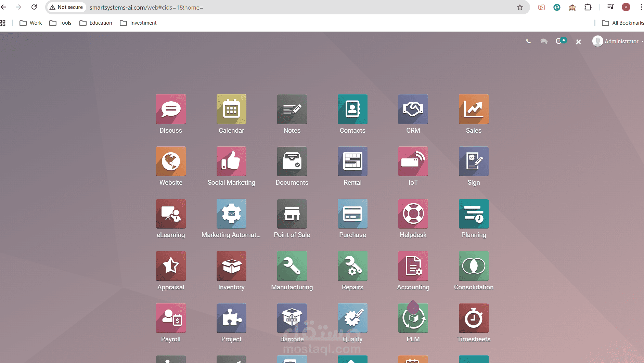Launch the CRM app

413,109
